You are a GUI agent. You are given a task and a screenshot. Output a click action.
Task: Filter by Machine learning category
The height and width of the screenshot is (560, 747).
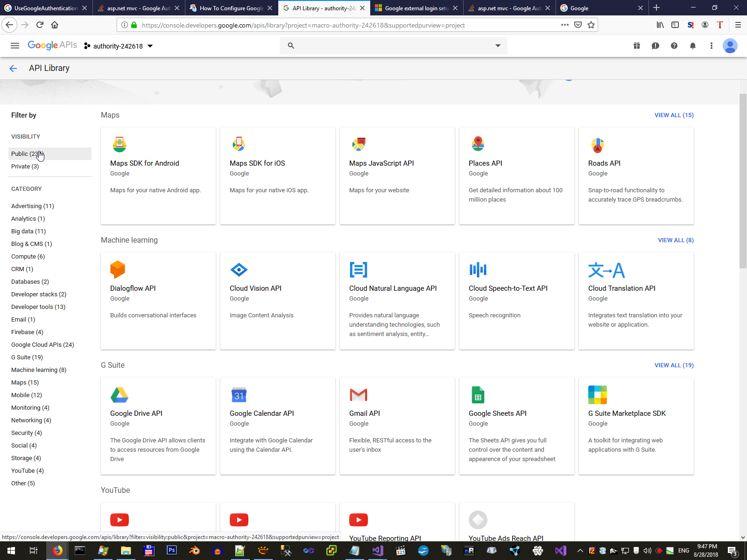click(x=39, y=370)
